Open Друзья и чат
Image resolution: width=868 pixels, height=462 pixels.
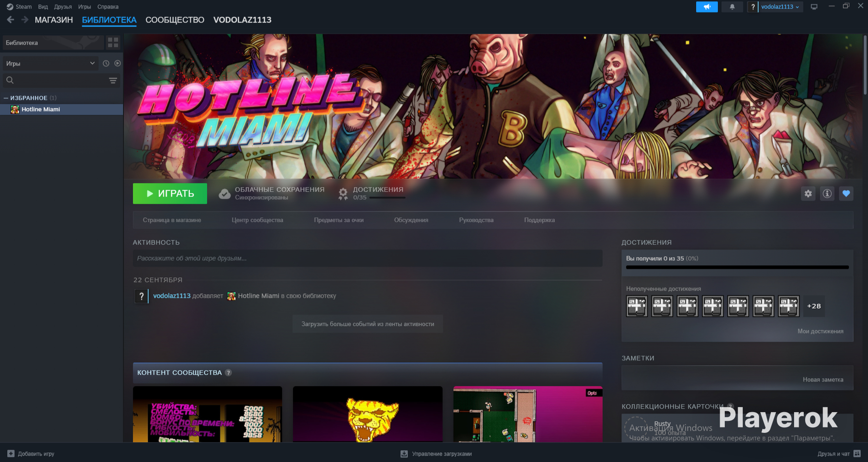(839, 454)
